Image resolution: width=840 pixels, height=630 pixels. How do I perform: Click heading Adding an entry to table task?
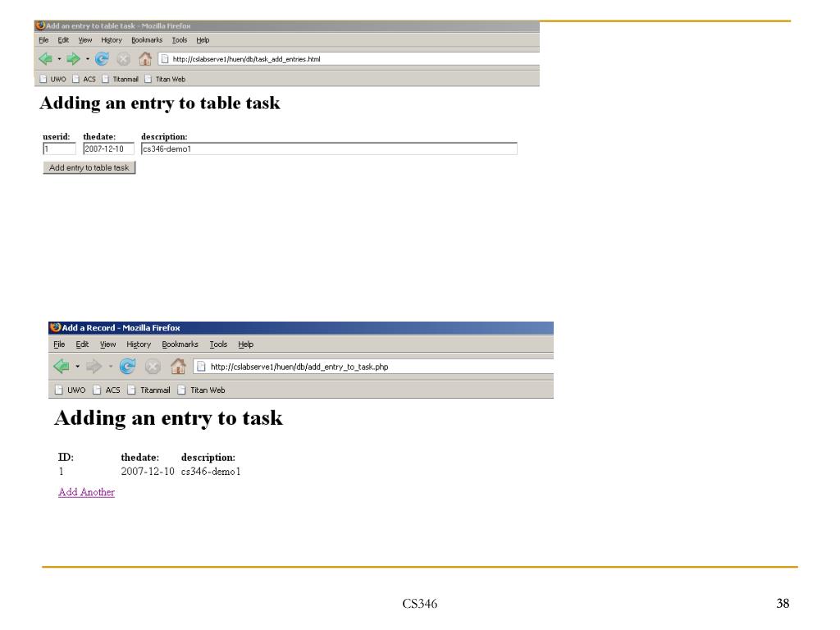pos(160,103)
